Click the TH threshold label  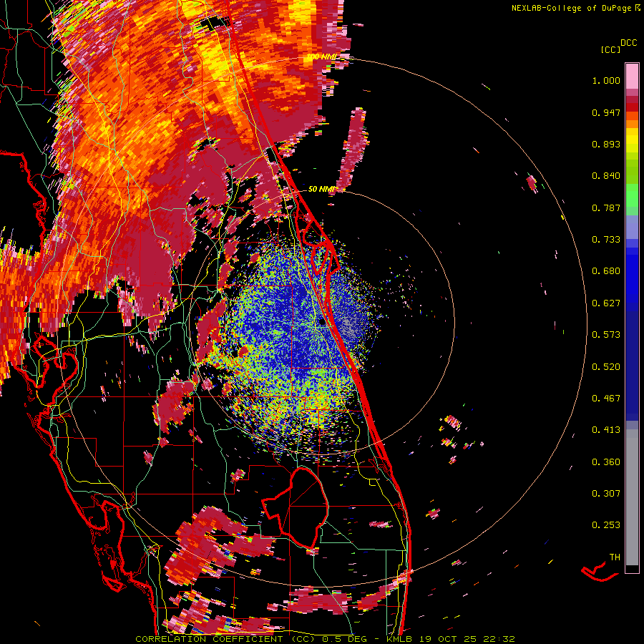click(615, 557)
